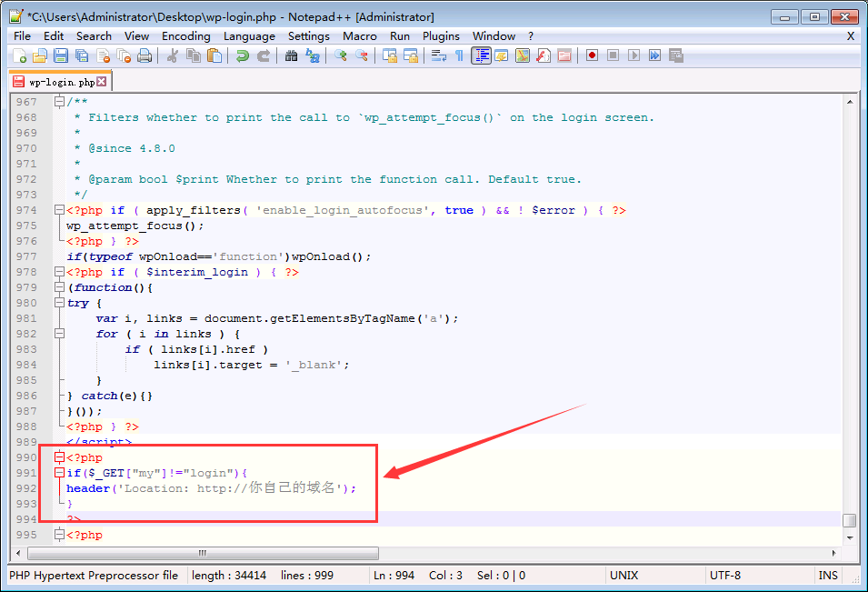Open the Encoding menu
Viewport: 868px width, 592px height.
(186, 36)
